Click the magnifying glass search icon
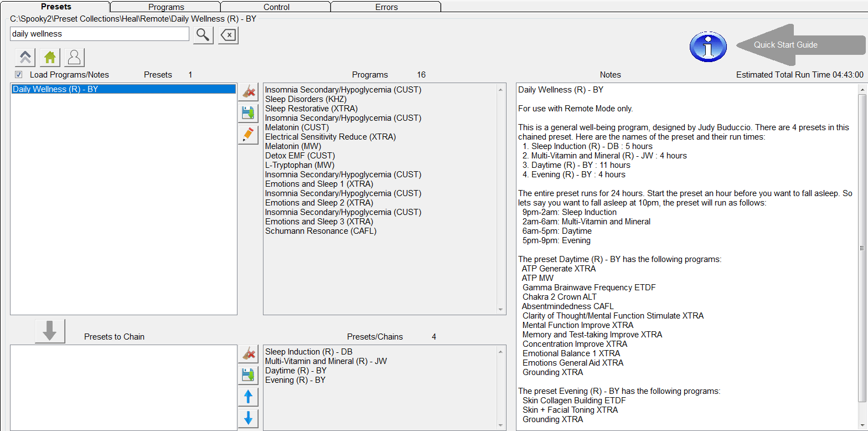The image size is (868, 431). 203,35
